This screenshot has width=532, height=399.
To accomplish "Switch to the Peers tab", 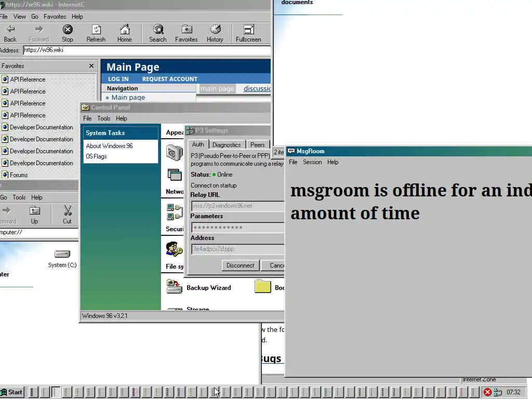I will point(258,145).
